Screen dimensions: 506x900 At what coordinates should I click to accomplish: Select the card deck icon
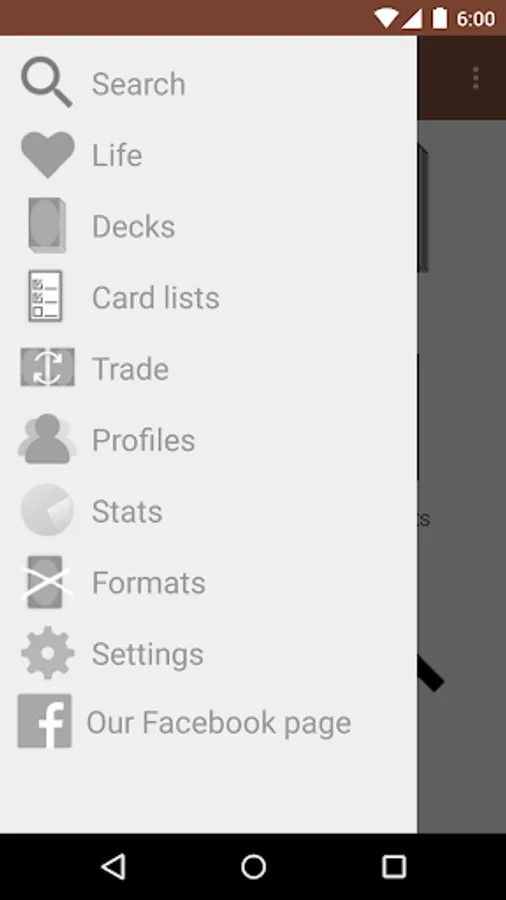click(x=47, y=225)
